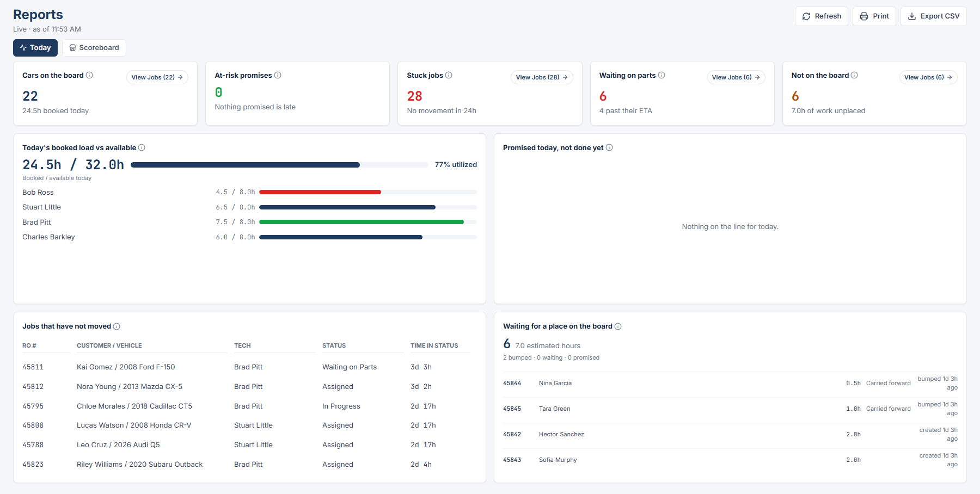Click info icon beside Waiting for a place on the board

pyautogui.click(x=618, y=326)
